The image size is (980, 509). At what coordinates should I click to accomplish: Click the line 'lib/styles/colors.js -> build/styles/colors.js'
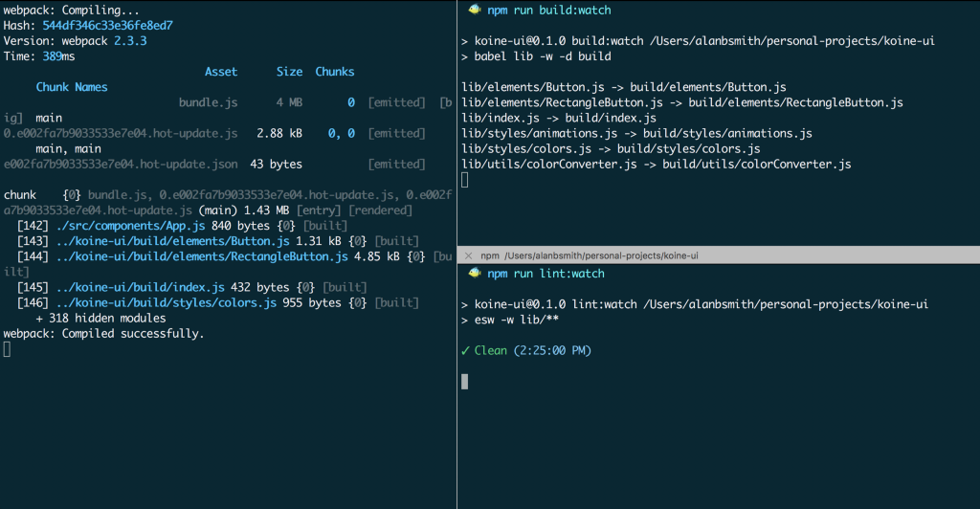tap(611, 148)
